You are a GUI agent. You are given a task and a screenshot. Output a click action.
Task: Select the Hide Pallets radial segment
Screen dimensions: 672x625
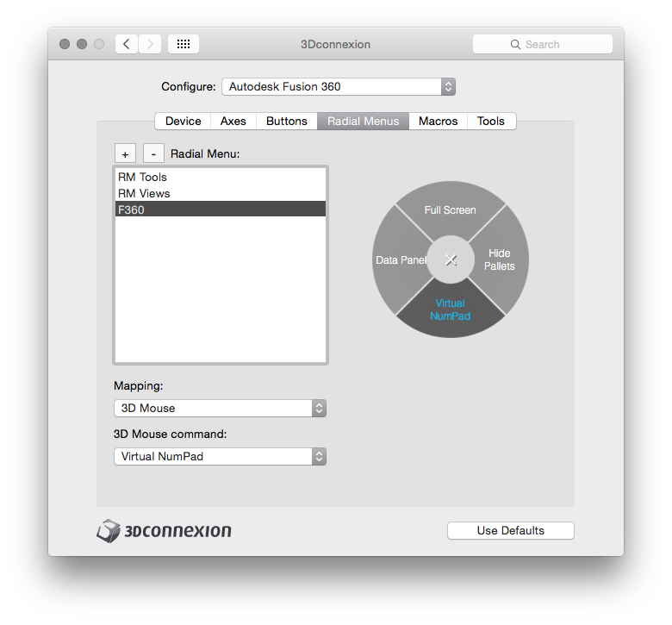501,259
